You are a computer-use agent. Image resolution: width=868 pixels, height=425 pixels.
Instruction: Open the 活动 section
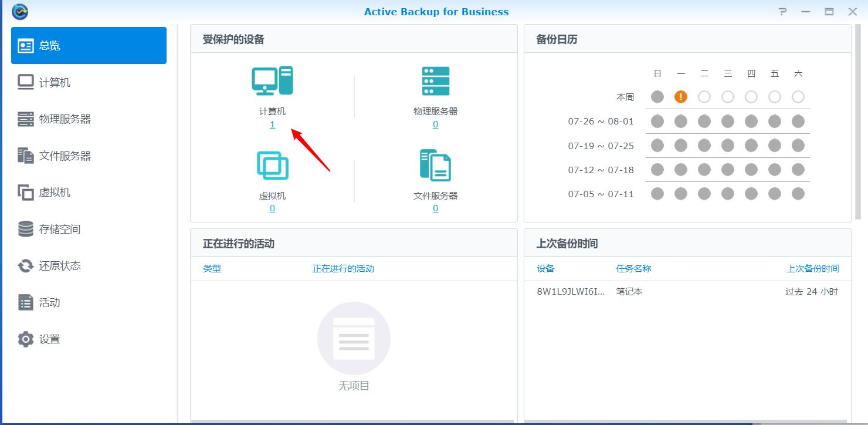[89, 302]
